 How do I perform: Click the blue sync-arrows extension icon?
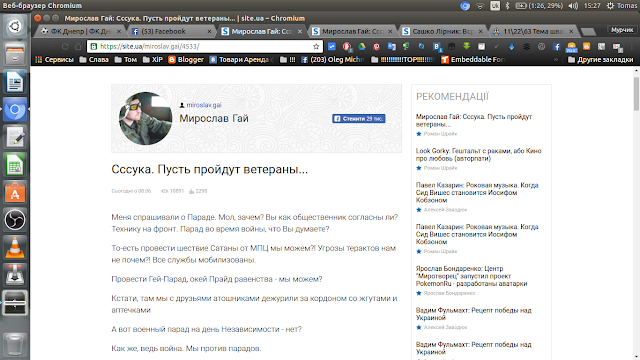click(421, 47)
